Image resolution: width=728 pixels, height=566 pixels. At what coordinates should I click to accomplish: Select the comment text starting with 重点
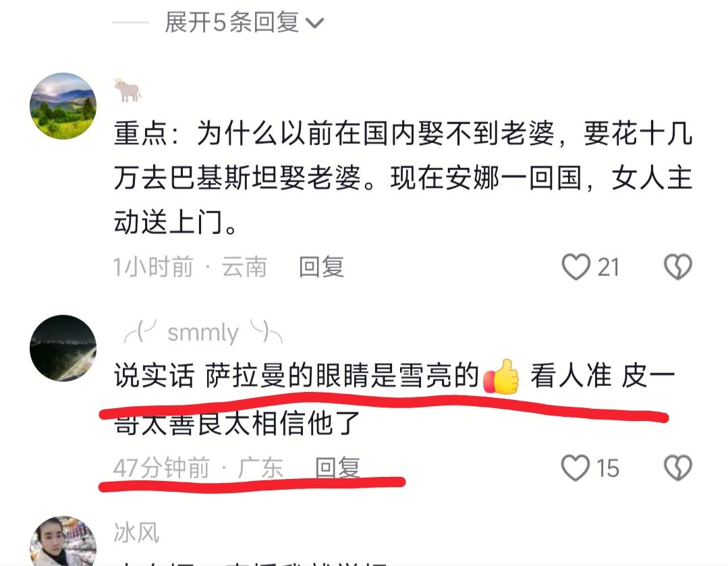pos(403,178)
